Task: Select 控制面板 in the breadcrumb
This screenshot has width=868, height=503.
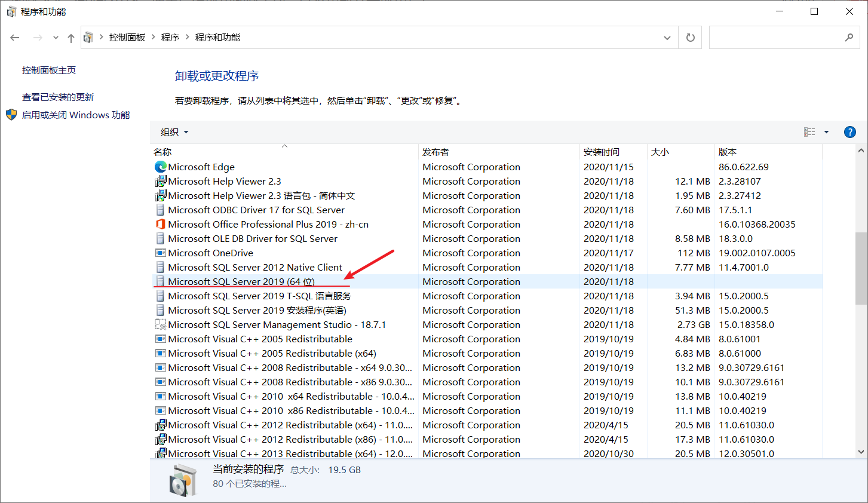Action: click(127, 37)
